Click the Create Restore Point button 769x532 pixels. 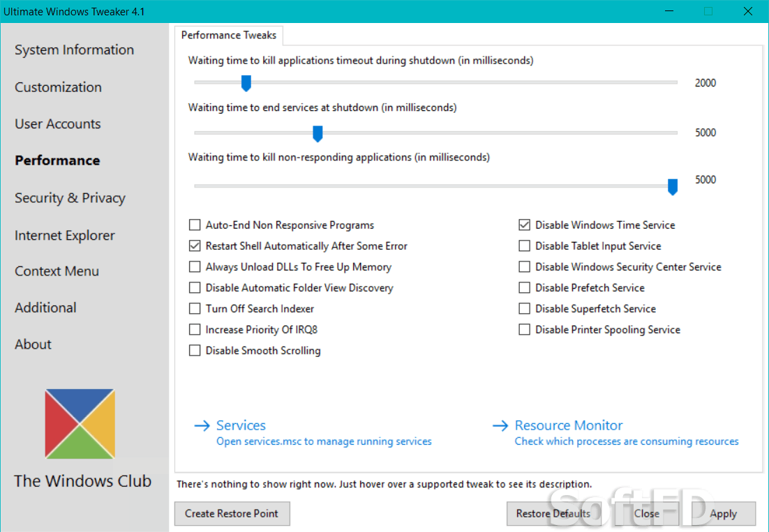(232, 513)
